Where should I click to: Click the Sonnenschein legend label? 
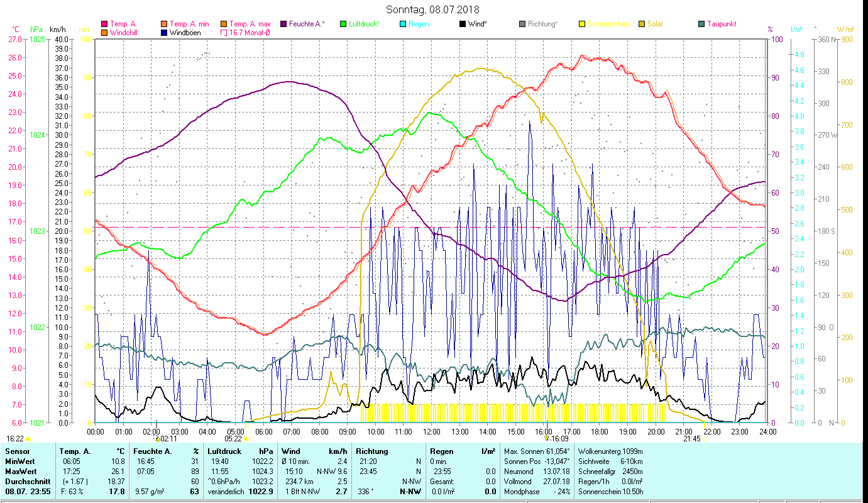[609, 25]
